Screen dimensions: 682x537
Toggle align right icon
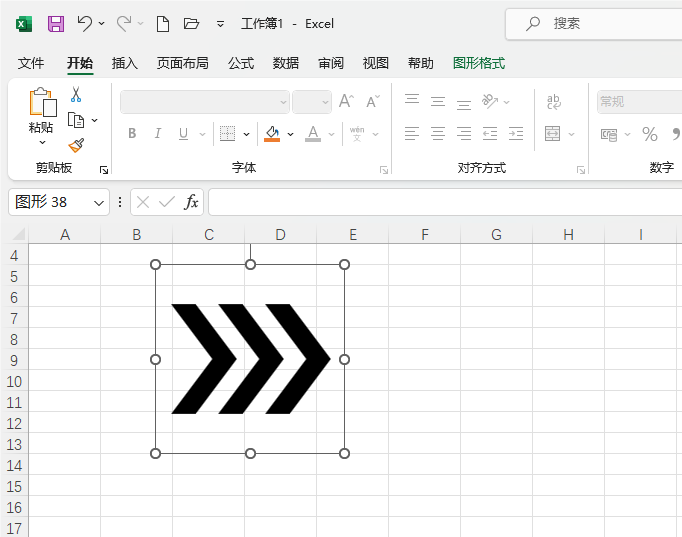464,133
